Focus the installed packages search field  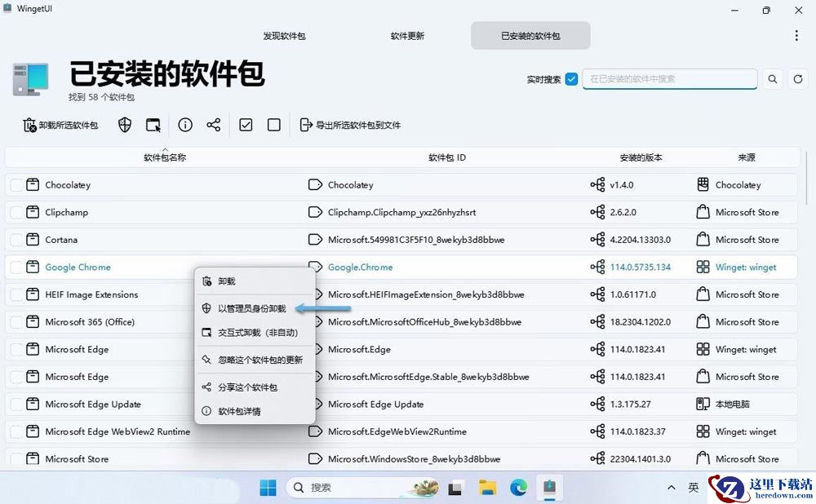point(670,79)
